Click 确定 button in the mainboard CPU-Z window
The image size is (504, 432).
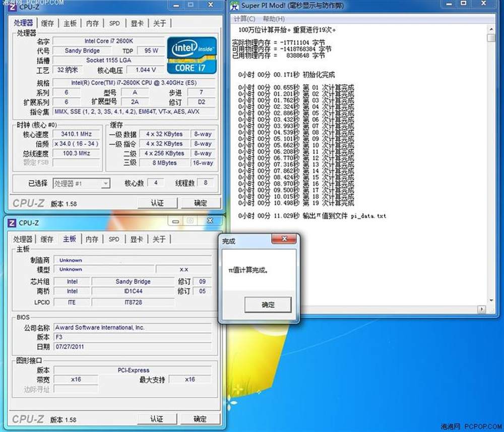click(200, 419)
